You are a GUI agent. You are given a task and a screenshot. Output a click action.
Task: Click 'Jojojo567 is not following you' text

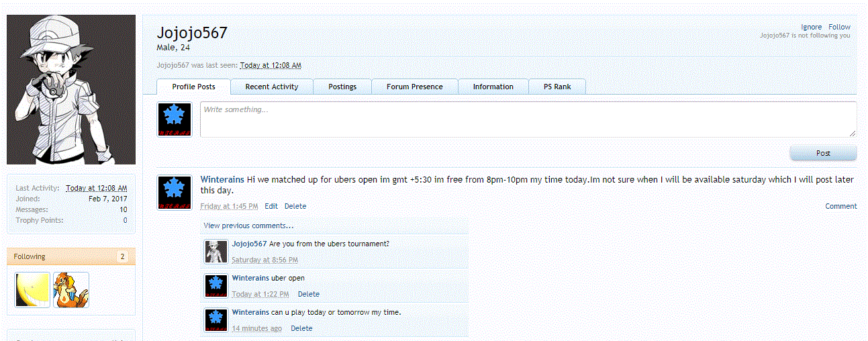coord(805,36)
